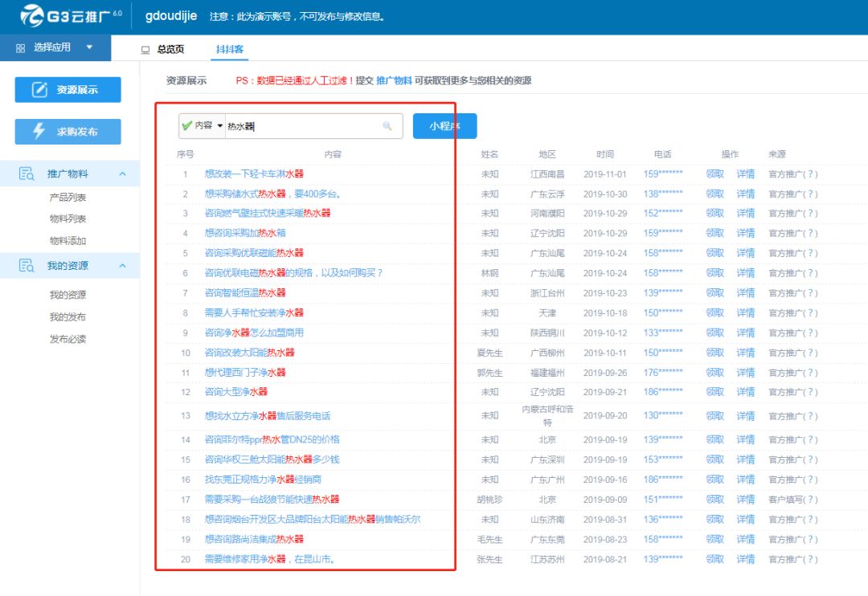Click 详情 for the 广东云浮 row 2 entry
This screenshot has height=596, width=868.
[745, 194]
